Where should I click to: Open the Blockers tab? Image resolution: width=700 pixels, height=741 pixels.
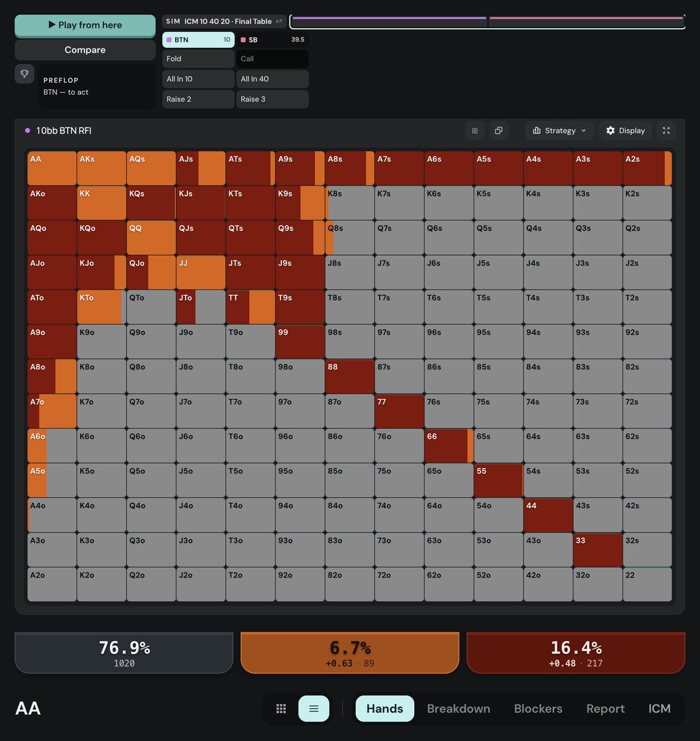tap(538, 708)
